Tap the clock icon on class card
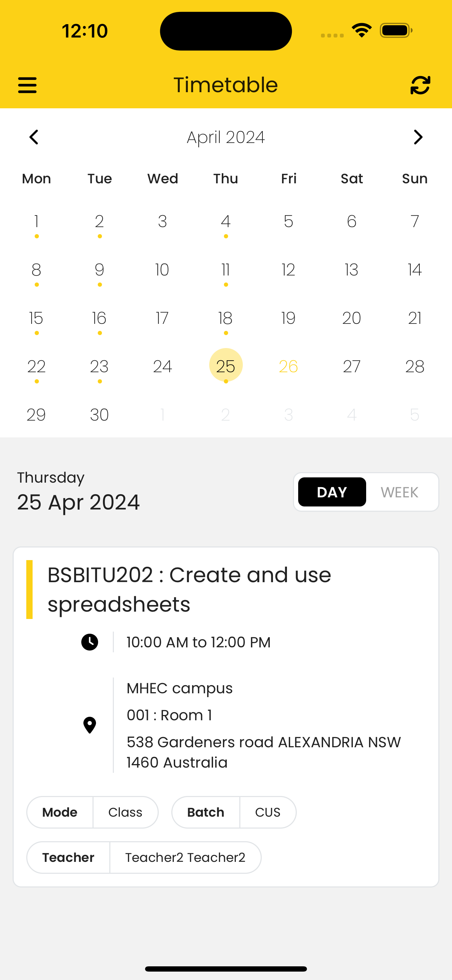The image size is (452, 980). point(90,642)
